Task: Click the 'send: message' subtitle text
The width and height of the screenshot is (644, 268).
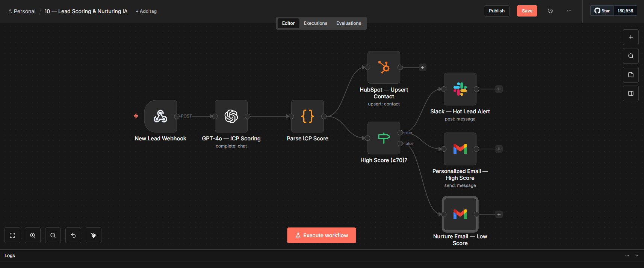Action: pos(460,185)
